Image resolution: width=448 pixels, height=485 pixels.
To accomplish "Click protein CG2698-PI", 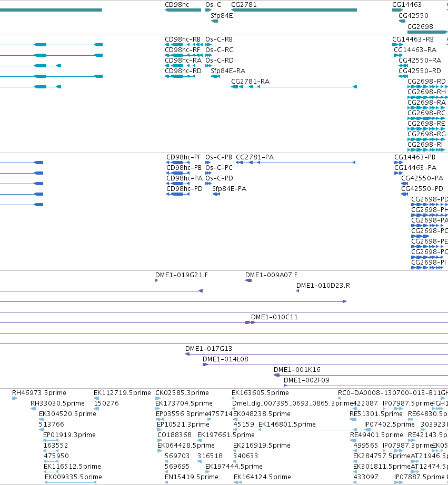I will [427, 268].
